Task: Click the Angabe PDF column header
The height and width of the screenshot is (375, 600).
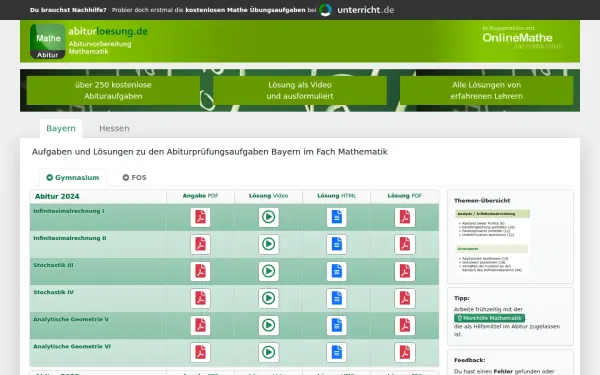Action: tap(200, 196)
